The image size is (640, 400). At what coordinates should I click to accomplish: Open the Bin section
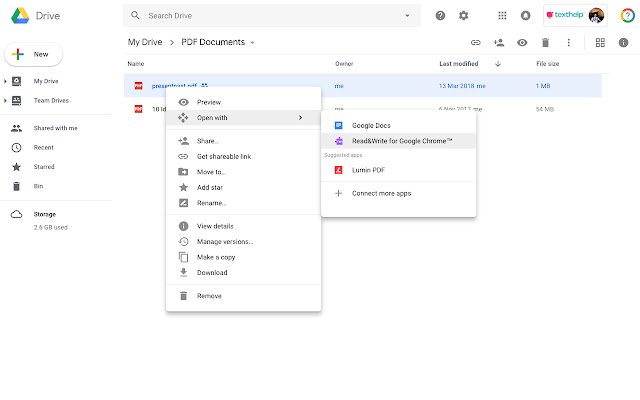click(x=38, y=186)
